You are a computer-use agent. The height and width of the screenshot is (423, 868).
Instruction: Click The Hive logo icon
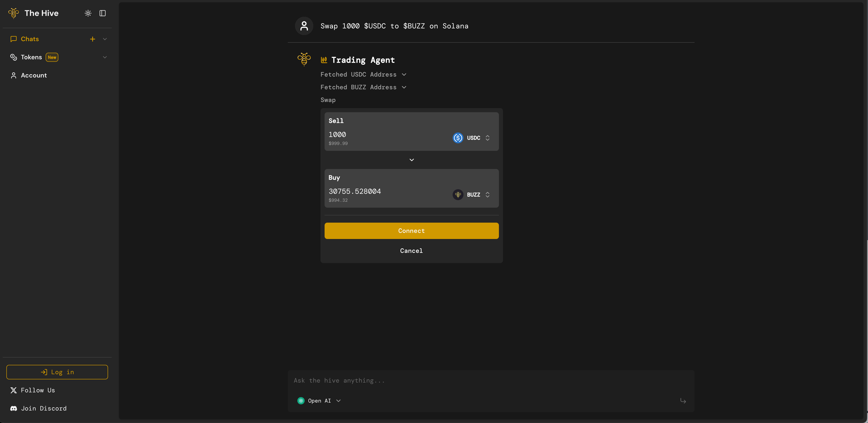[13, 13]
